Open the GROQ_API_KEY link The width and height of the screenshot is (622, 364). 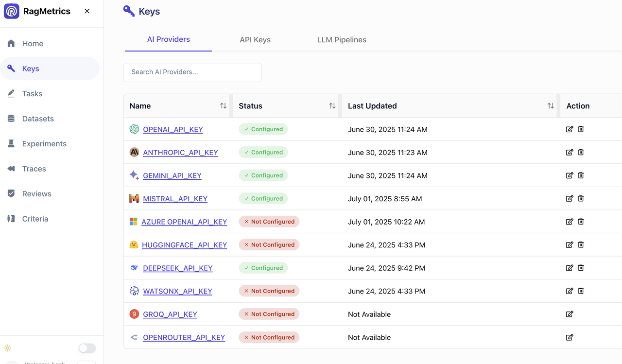pyautogui.click(x=170, y=314)
